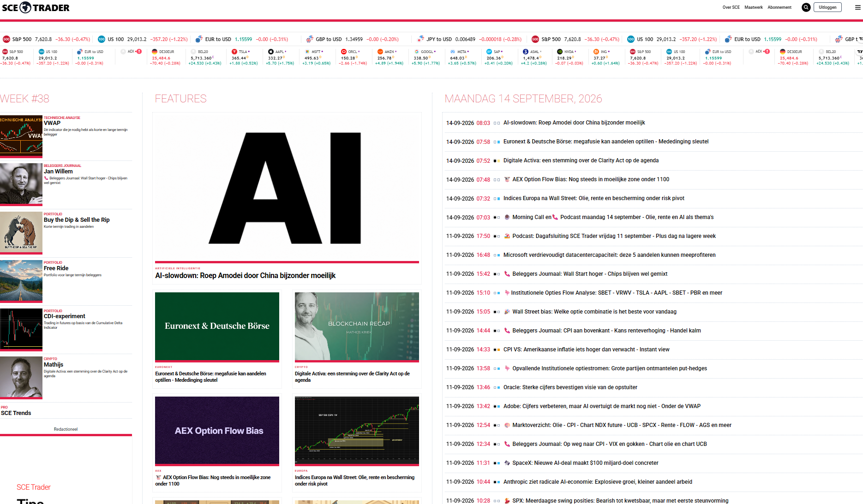The image size is (863, 504).
Task: Open the large AI feature image
Action: tap(287, 187)
